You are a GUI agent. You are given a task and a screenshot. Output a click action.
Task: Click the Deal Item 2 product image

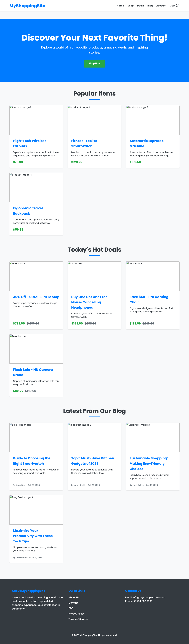tap(94, 276)
